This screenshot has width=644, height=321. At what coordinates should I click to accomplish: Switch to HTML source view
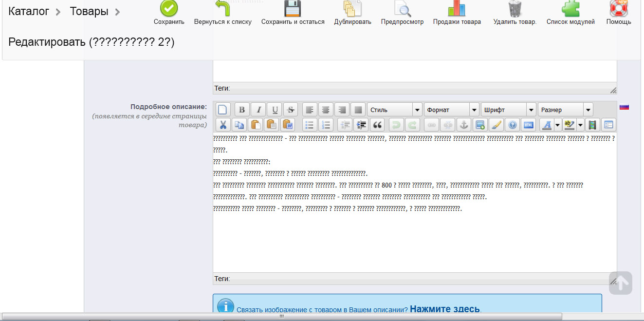point(529,125)
